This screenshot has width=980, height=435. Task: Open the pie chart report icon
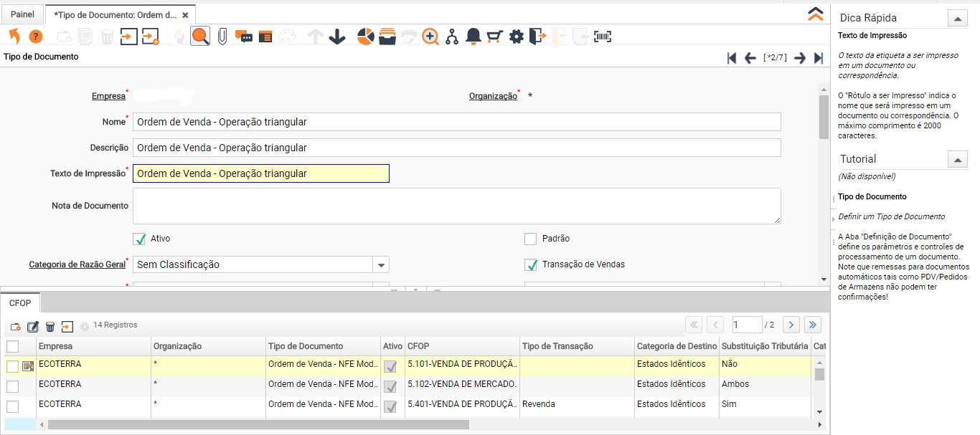(366, 37)
